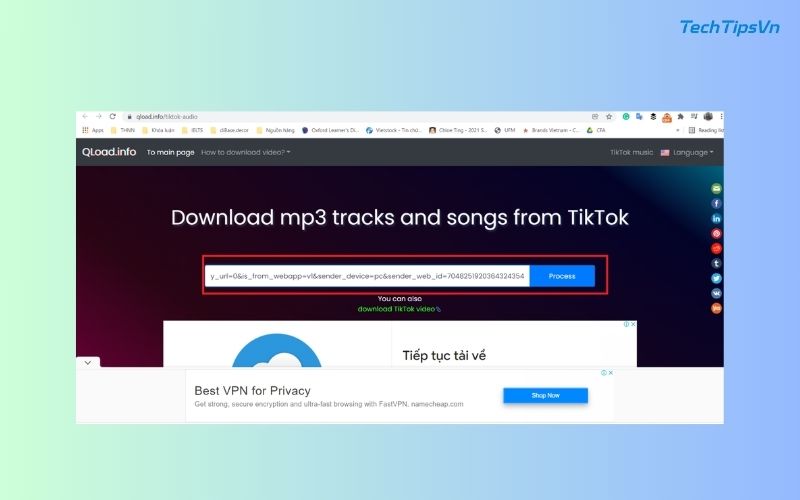The height and width of the screenshot is (500, 800).
Task: Share page on Reddit
Action: (x=716, y=248)
